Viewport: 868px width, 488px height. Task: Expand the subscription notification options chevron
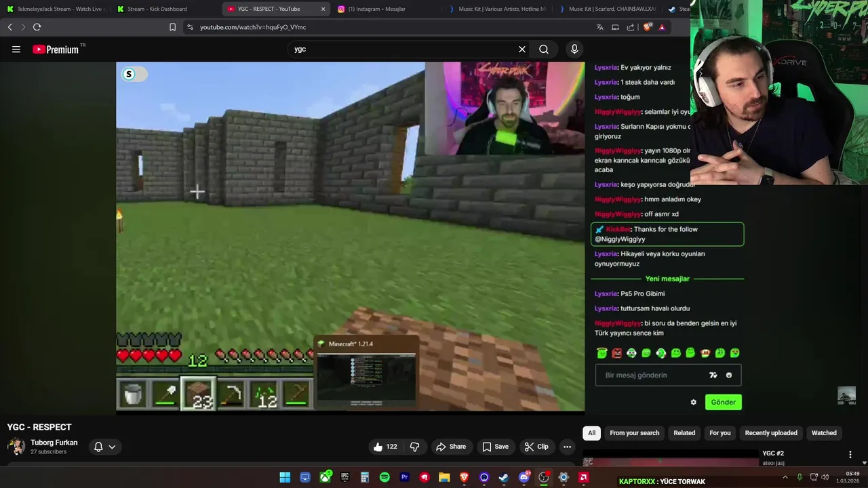(112, 447)
